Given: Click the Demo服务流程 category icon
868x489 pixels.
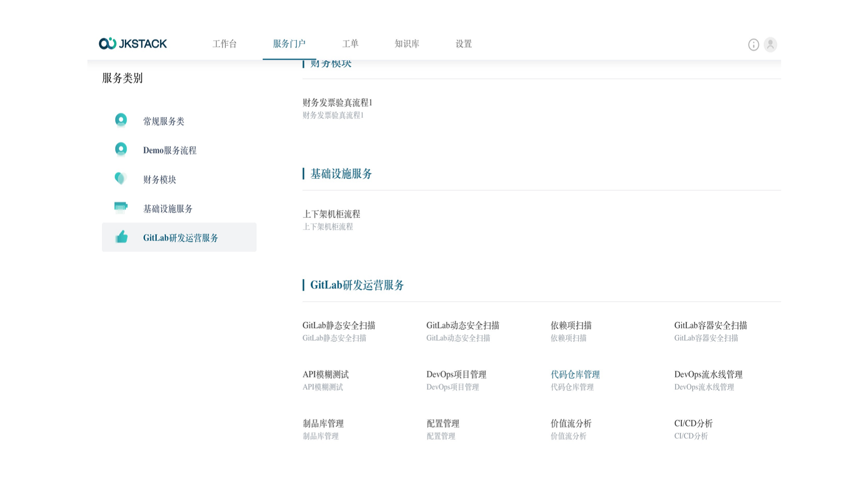Looking at the screenshot, I should click(121, 149).
